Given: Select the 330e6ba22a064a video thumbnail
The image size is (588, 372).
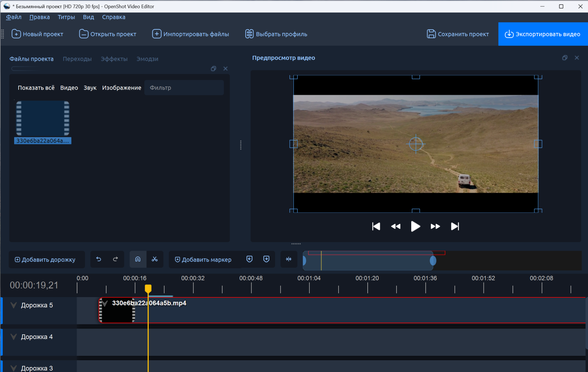Looking at the screenshot, I should 43,122.
